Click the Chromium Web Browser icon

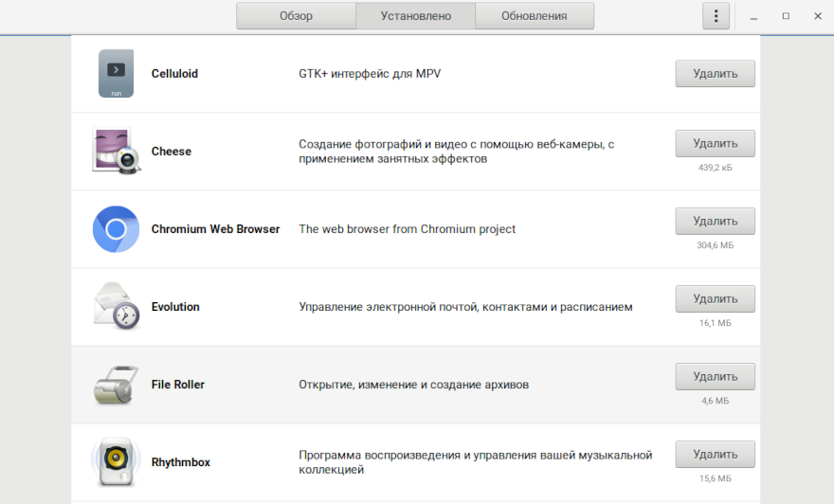[116, 229]
